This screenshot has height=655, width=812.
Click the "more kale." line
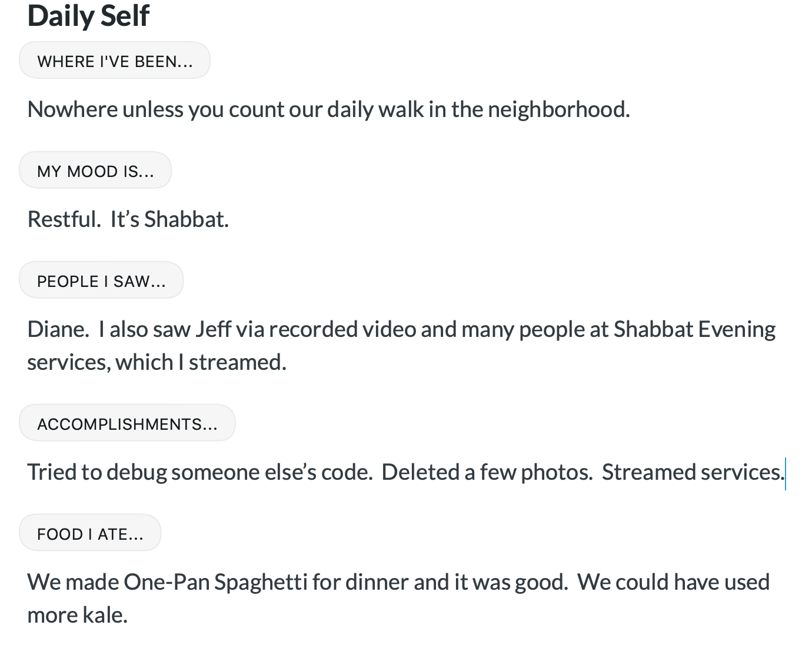(77, 615)
